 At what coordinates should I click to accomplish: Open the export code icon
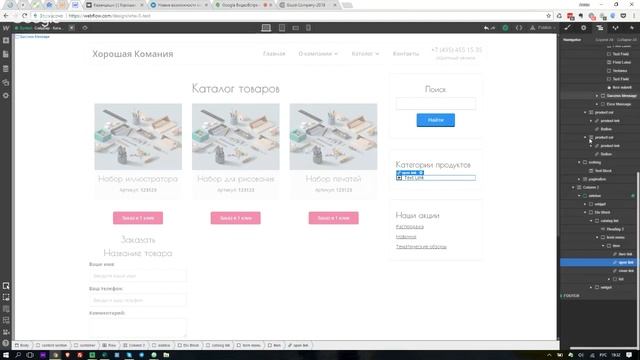pos(519,28)
